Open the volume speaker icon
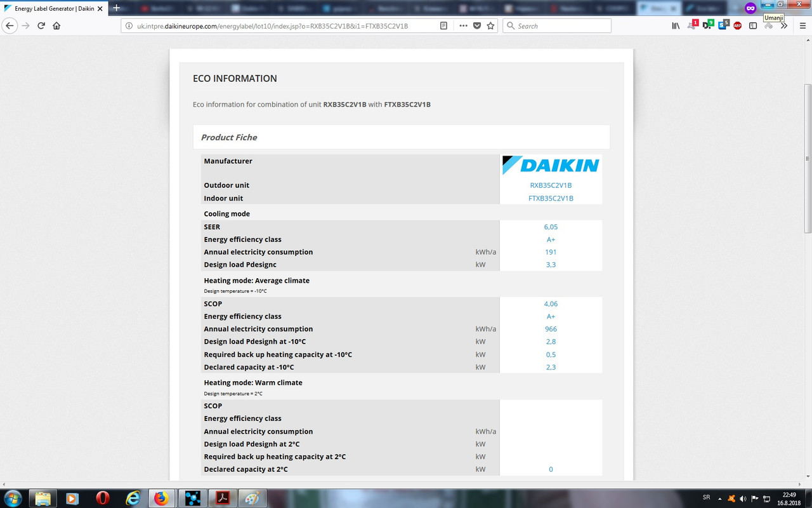 pyautogui.click(x=743, y=498)
